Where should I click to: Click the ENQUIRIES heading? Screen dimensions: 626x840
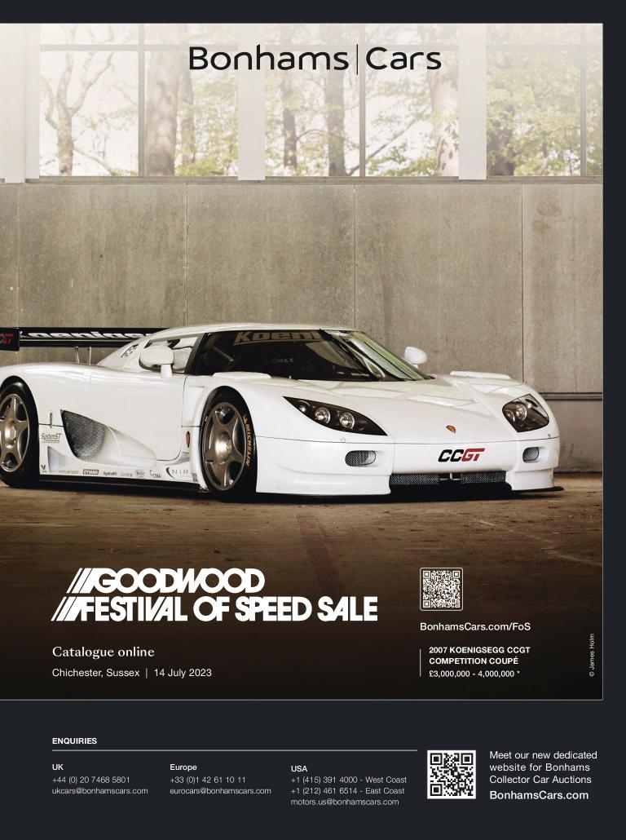[x=74, y=741]
